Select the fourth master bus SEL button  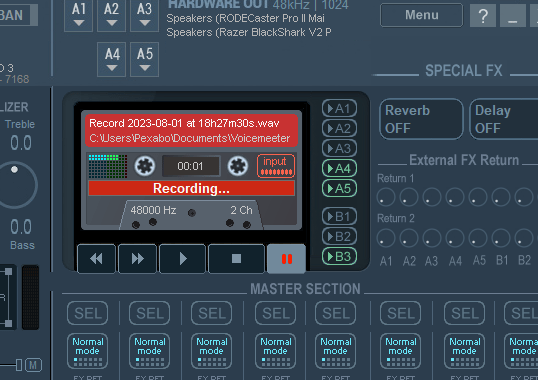tap(276, 313)
